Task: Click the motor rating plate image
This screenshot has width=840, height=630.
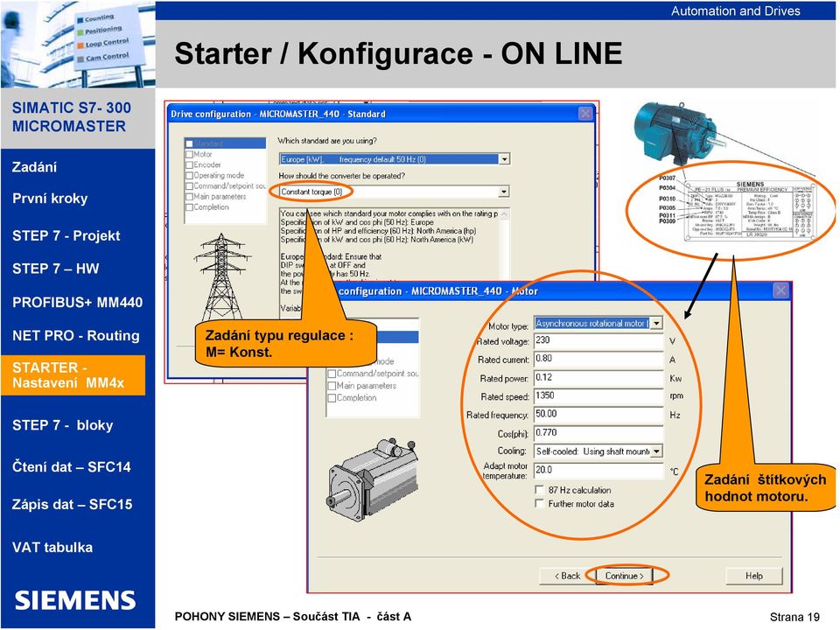Action: pyautogui.click(x=750, y=210)
